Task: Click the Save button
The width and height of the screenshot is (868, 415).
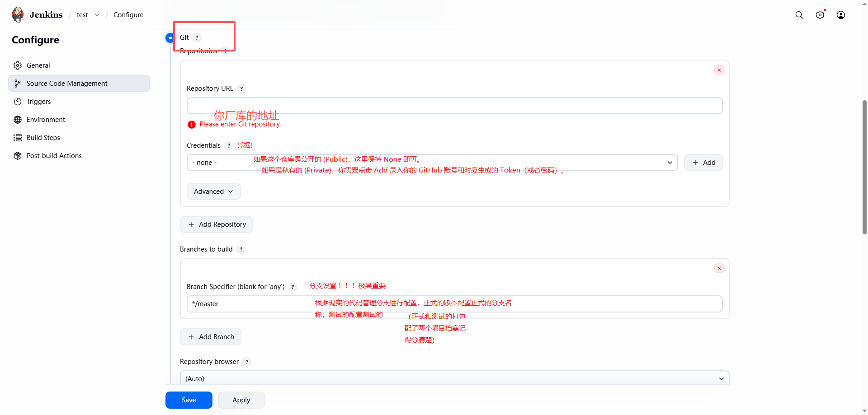Action: [189, 400]
